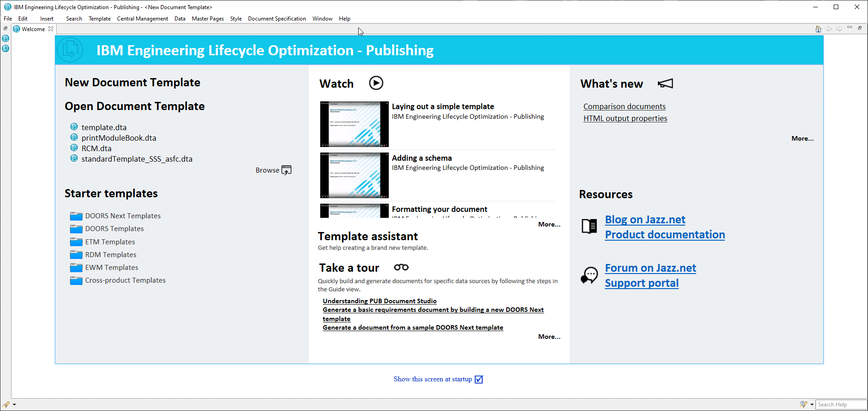The height and width of the screenshot is (411, 868).
Task: Click the back navigation arrow icon
Action: click(x=829, y=29)
